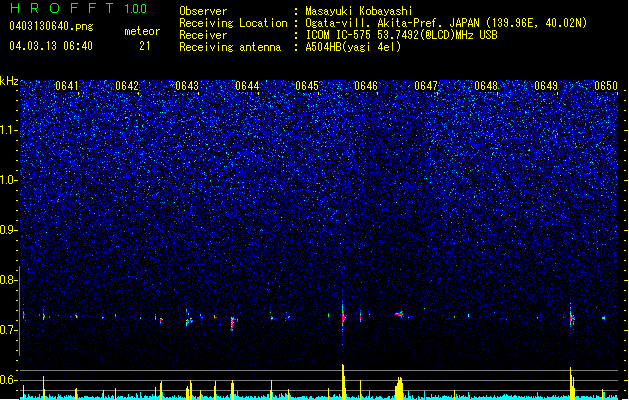629x400 pixels.
Task: Click the 0644 time marker
Action: pyautogui.click(x=247, y=86)
